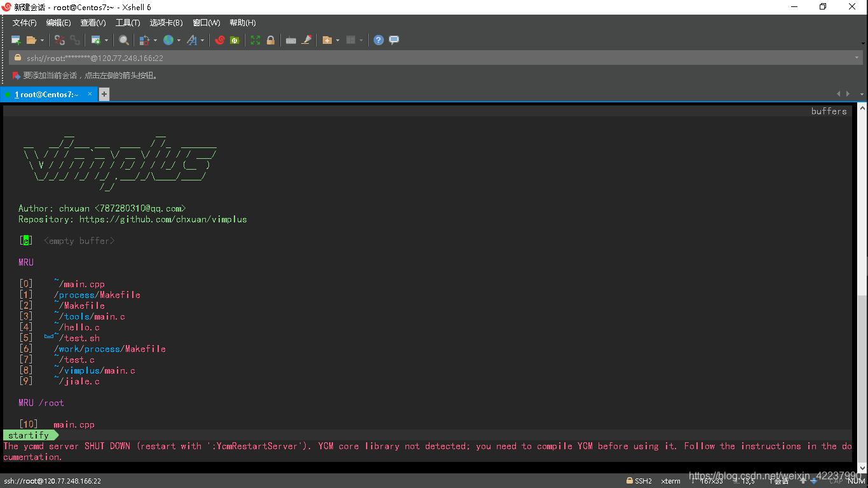
Task: Open the 文件(F) menu
Action: pyautogui.click(x=25, y=23)
